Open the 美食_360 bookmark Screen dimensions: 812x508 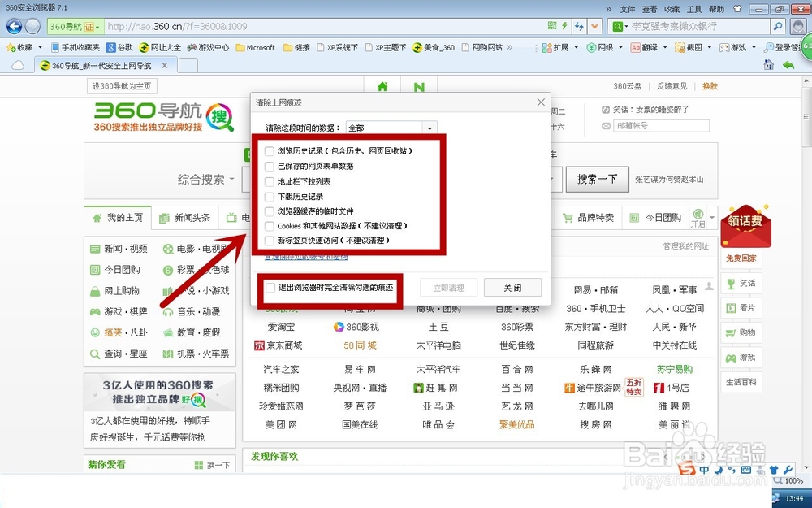(434, 47)
